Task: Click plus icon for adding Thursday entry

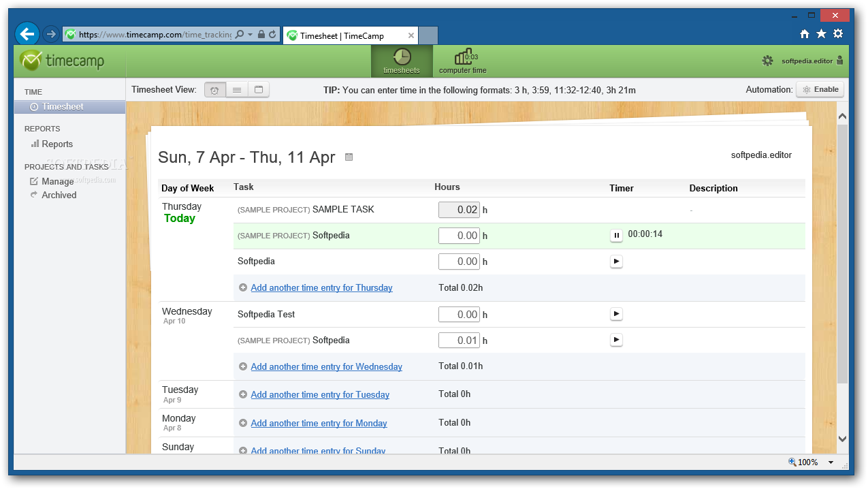Action: tap(243, 287)
